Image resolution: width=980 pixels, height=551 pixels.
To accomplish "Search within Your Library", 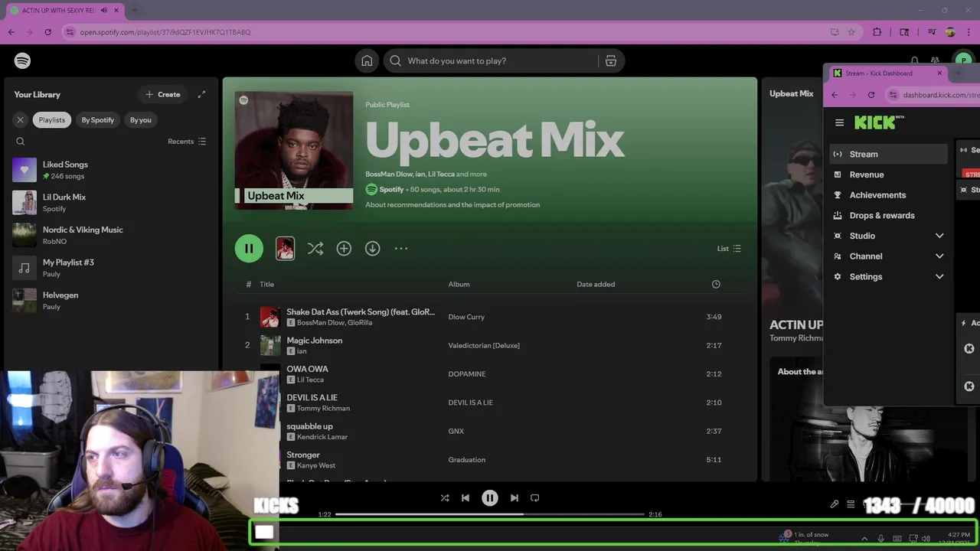I will tap(21, 142).
